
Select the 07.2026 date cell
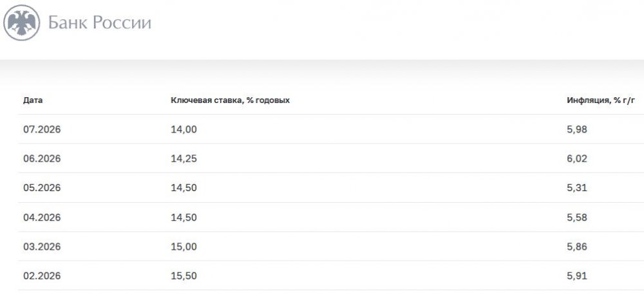coord(42,129)
